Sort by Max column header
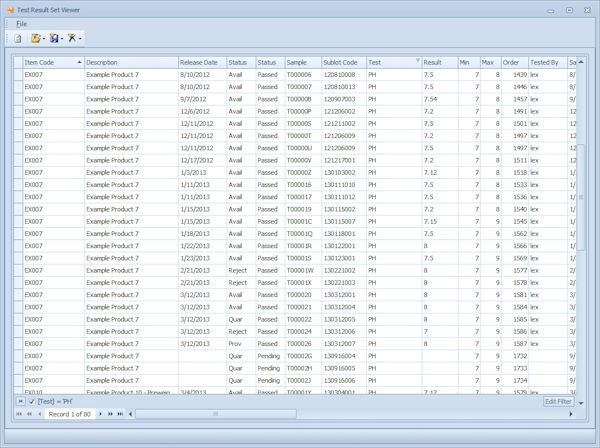Screen dimensions: 600x448 pyautogui.click(x=491, y=62)
